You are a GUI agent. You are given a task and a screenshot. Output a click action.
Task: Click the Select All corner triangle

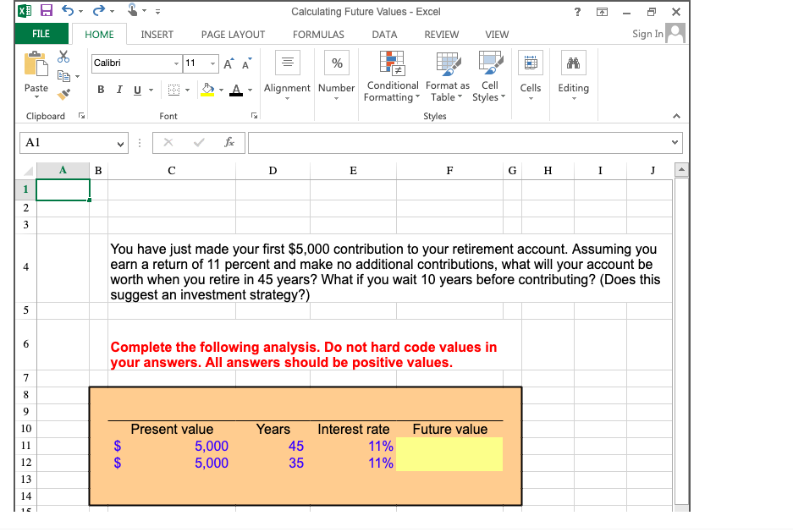click(26, 171)
